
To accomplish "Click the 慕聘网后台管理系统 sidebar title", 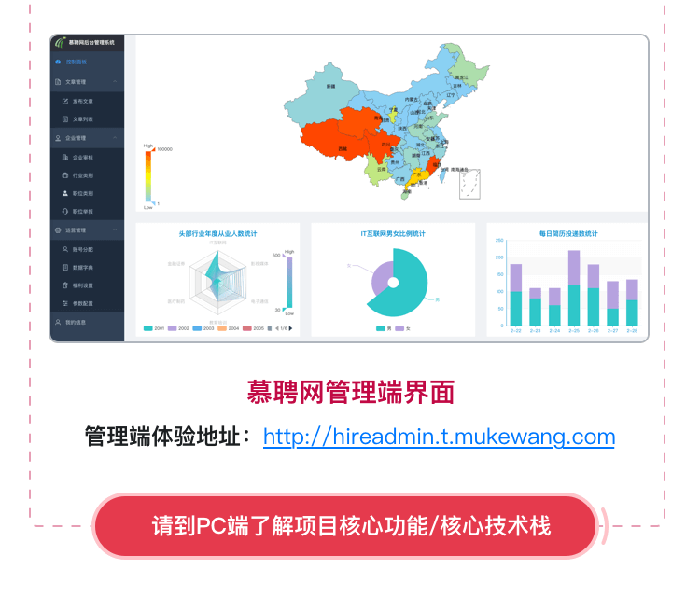I will 91,42.
